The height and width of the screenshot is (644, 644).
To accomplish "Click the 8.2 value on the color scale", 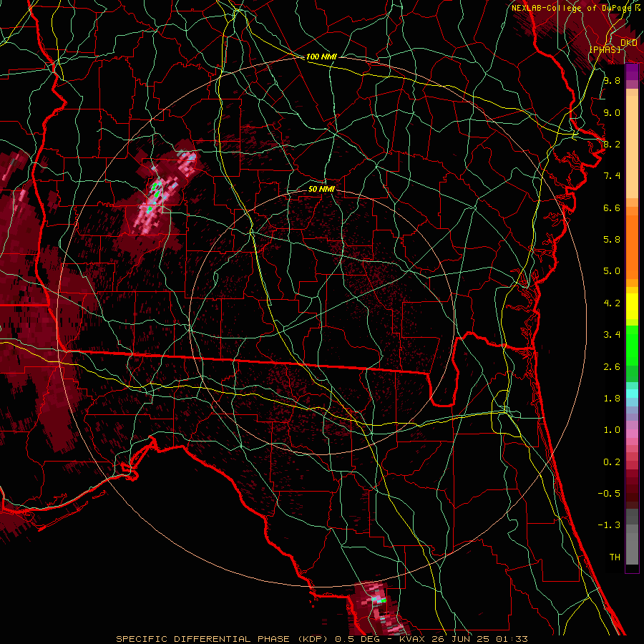I will (x=612, y=144).
